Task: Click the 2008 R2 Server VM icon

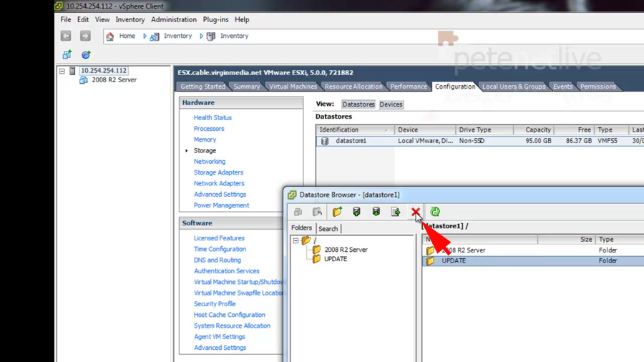Action: point(84,80)
